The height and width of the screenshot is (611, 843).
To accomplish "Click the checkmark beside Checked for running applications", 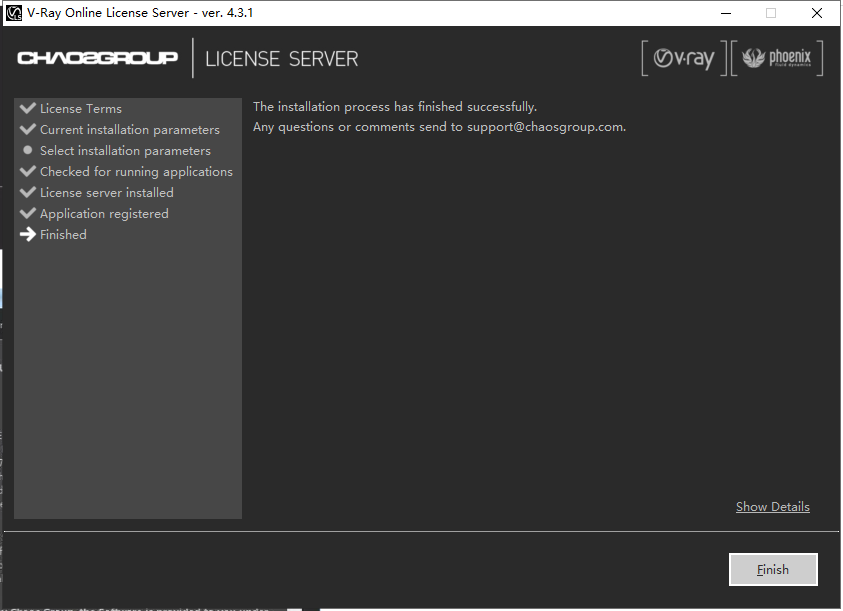I will [27, 170].
